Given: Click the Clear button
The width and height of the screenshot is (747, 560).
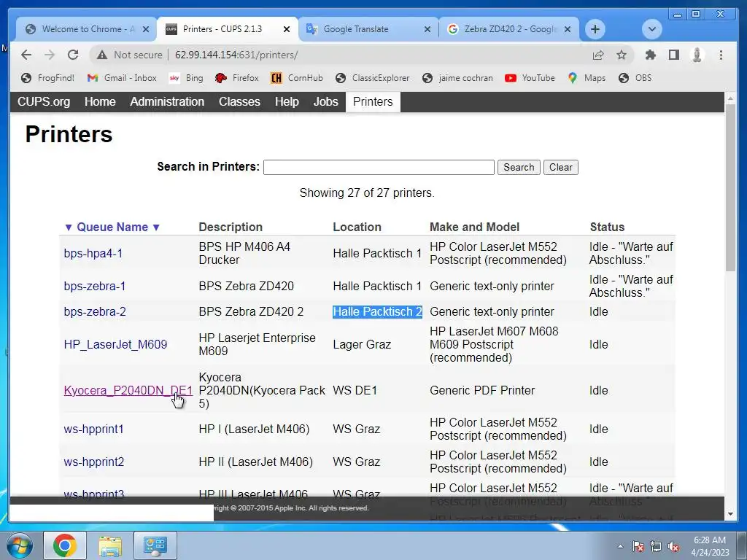Looking at the screenshot, I should pos(561,167).
